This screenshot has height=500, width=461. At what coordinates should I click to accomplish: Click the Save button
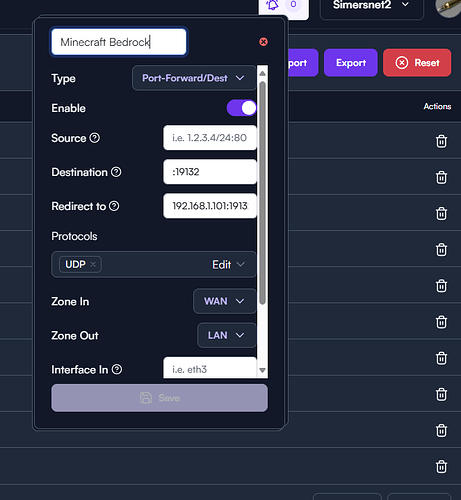pos(159,398)
